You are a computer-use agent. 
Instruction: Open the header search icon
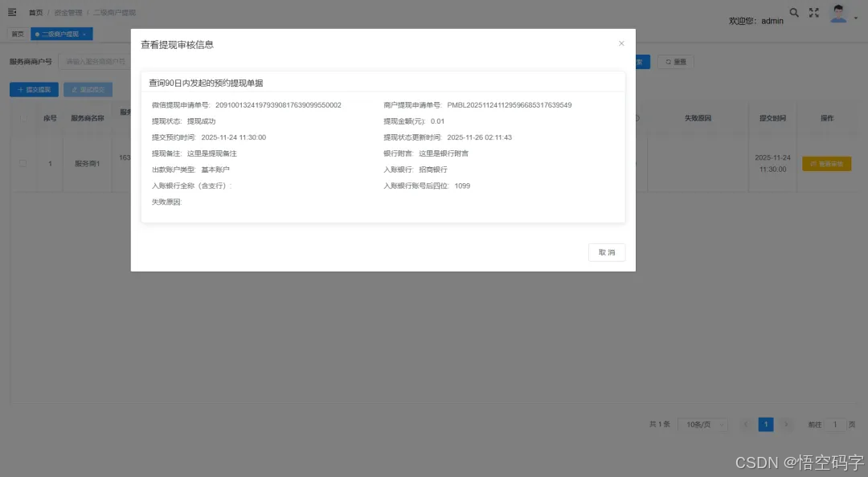pyautogui.click(x=794, y=12)
